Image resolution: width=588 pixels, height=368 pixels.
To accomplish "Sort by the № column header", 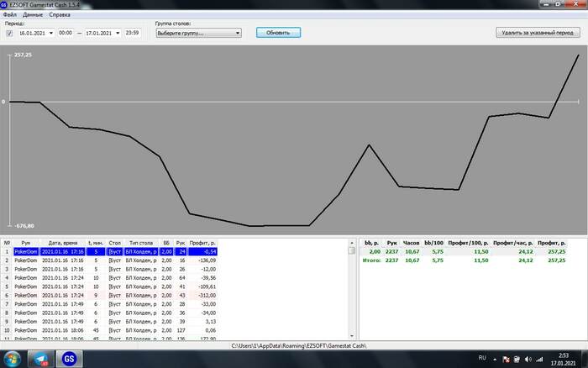I will [x=7, y=243].
